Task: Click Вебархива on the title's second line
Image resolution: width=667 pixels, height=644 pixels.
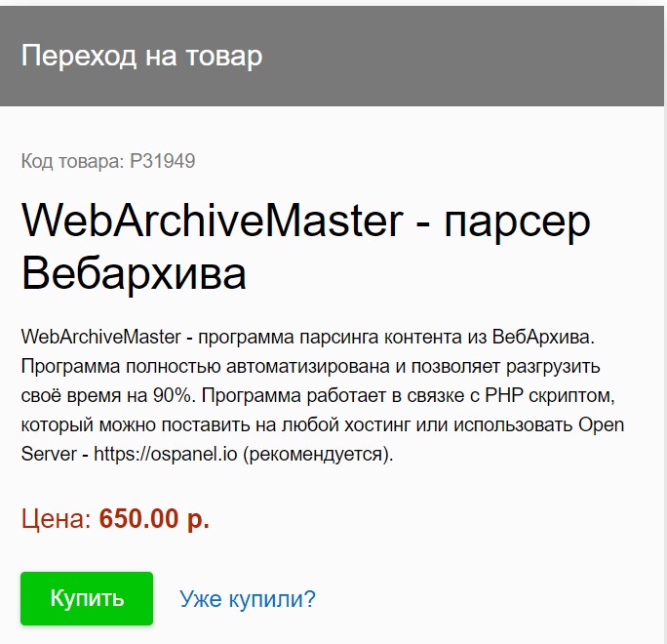Action: (134, 273)
